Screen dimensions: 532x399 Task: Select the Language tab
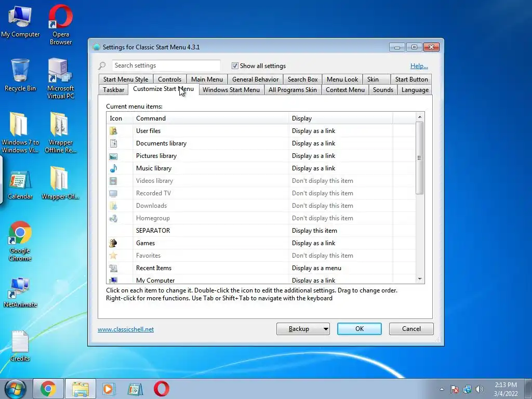point(415,90)
